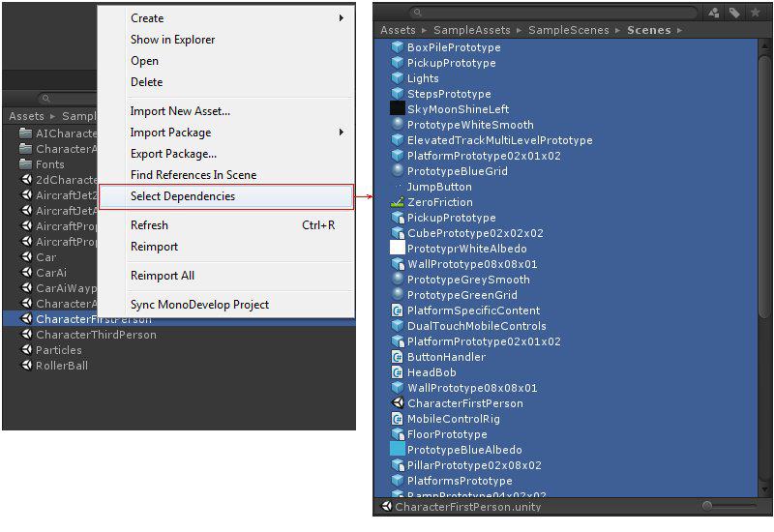774x532 pixels.
Task: Choose Select Dependencies from context menu
Action: 183,196
